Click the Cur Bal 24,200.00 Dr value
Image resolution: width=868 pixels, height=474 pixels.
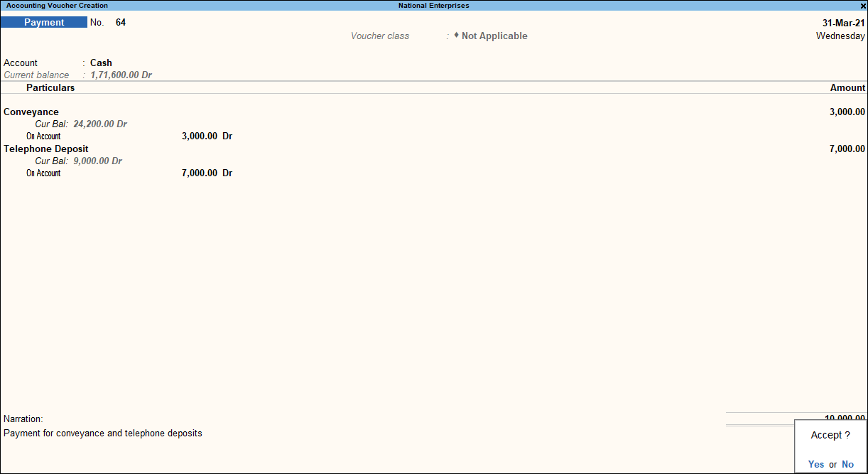click(x=100, y=124)
